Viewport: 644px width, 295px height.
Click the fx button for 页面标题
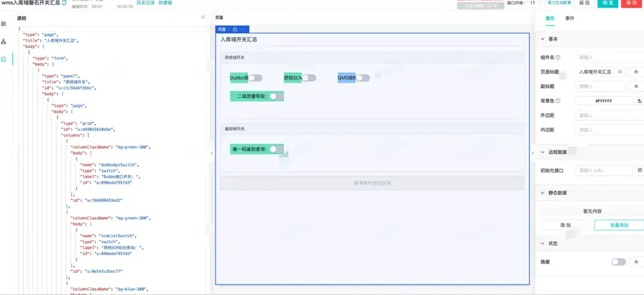(x=636, y=72)
